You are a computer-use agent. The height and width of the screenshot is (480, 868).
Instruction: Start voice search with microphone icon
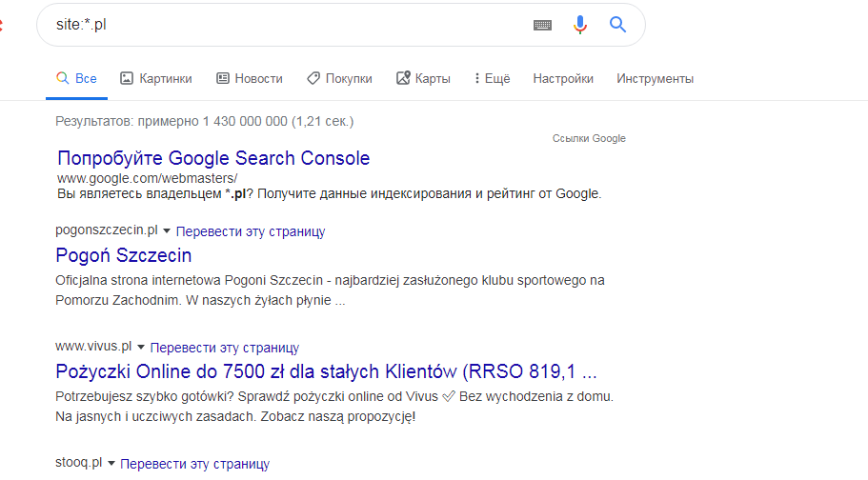point(580,25)
